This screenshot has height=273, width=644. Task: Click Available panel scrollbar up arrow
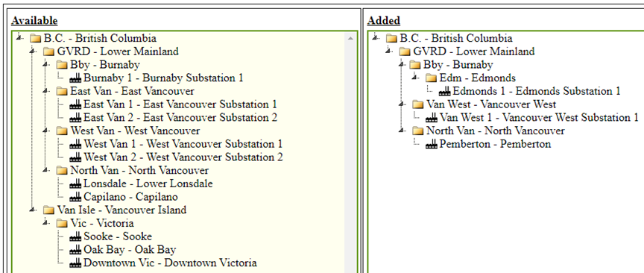click(350, 38)
